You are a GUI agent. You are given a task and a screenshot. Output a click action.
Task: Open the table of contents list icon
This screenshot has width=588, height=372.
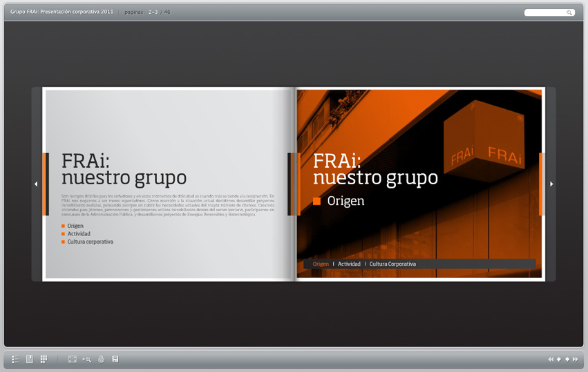point(15,360)
